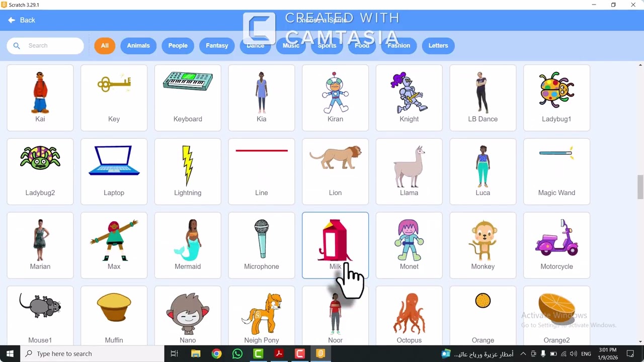This screenshot has height=362, width=644.
Task: Select the Kiran sprite
Action: pyautogui.click(x=335, y=98)
